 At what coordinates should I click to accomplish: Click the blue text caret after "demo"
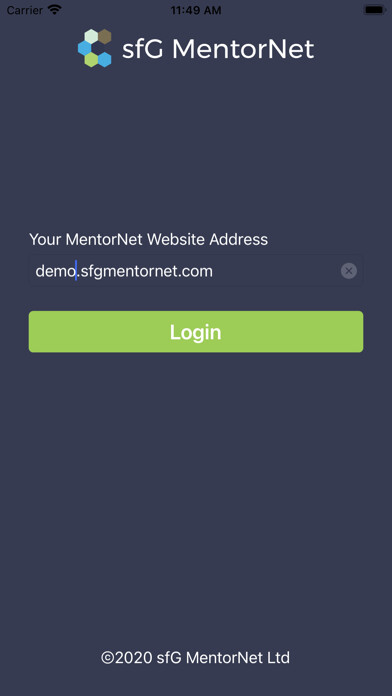76,270
